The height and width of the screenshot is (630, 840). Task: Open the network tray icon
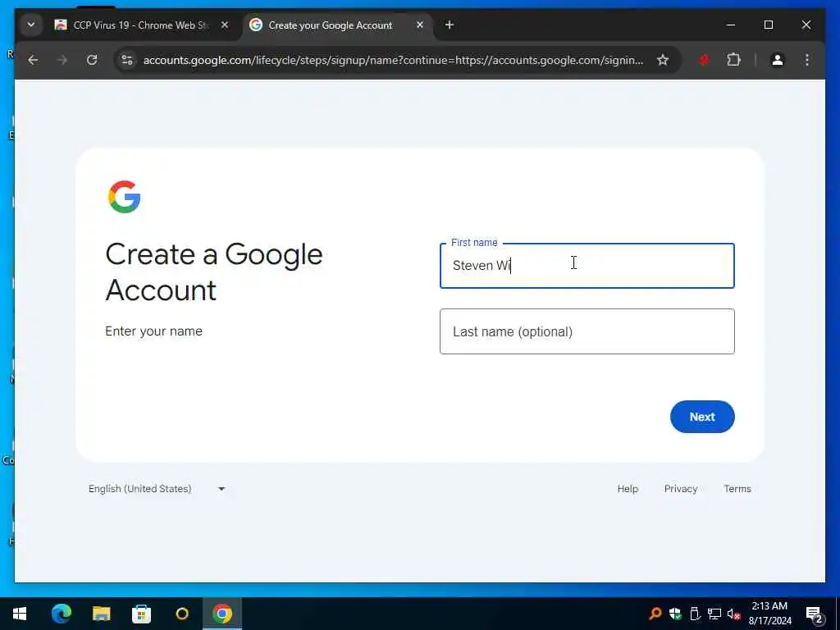click(x=714, y=614)
